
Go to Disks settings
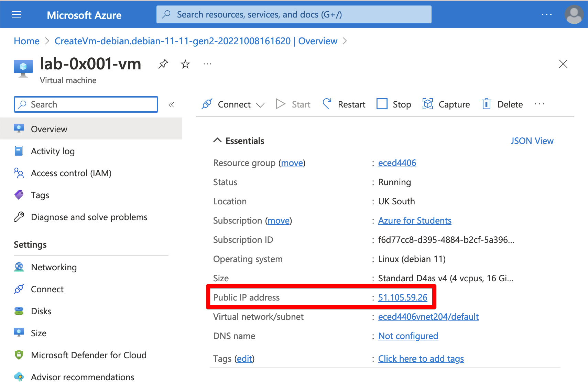pos(41,311)
